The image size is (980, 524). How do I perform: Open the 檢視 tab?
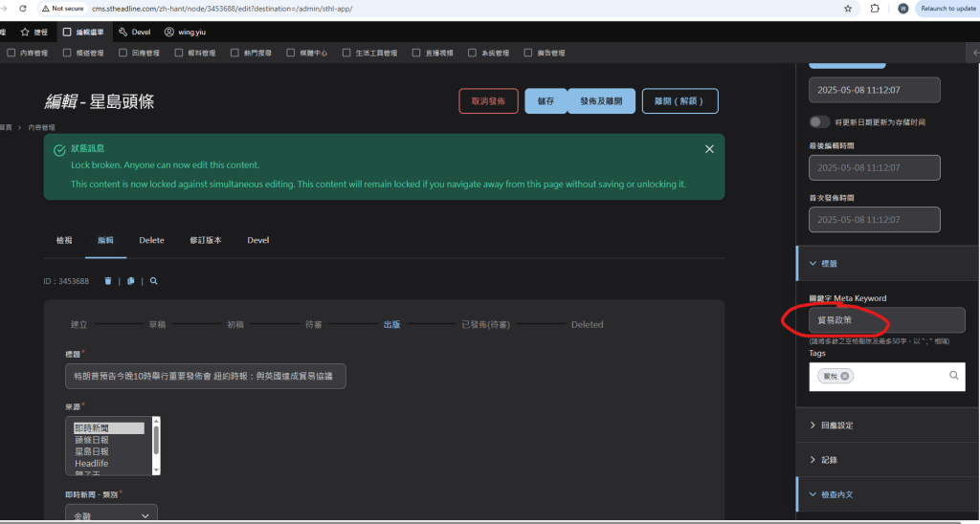click(64, 241)
